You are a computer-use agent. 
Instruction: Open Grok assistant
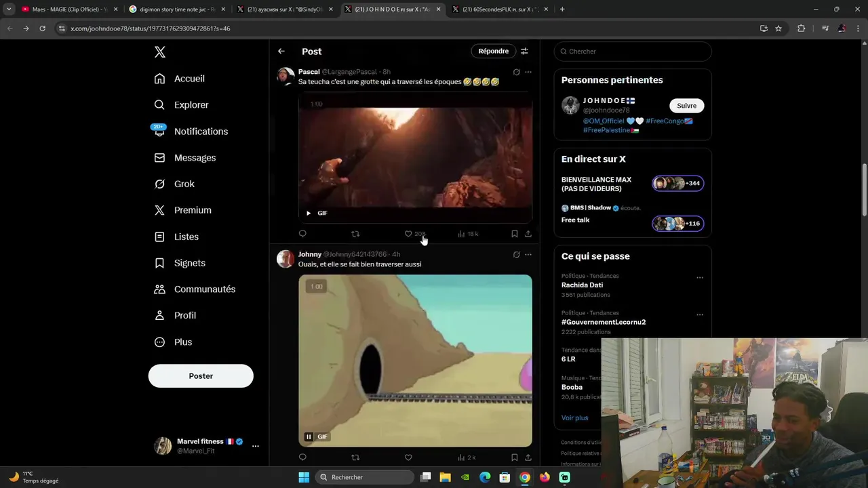point(174,184)
